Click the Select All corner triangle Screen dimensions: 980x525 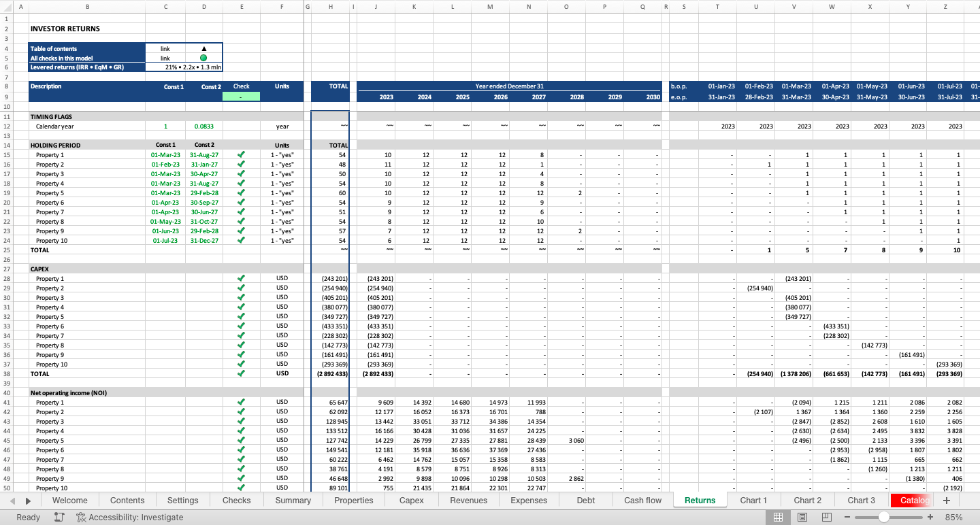click(7, 7)
